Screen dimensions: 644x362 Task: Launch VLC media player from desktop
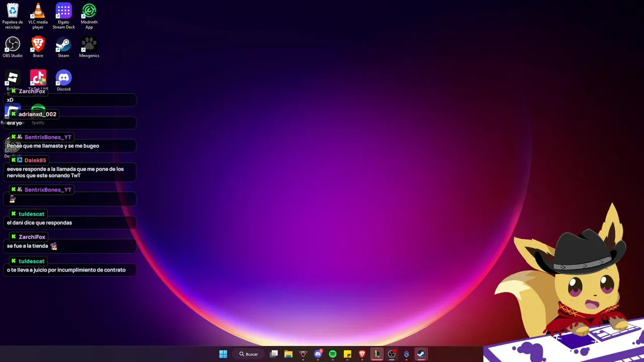coord(38,16)
